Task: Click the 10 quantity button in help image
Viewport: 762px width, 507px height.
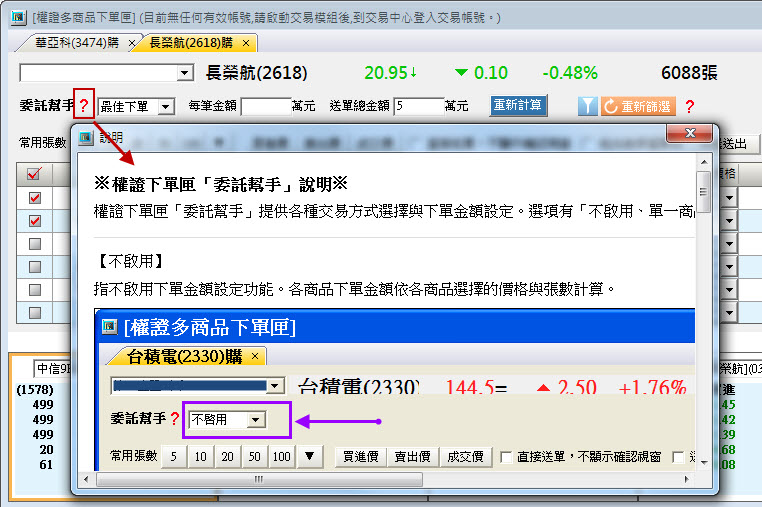Action: 200,457
